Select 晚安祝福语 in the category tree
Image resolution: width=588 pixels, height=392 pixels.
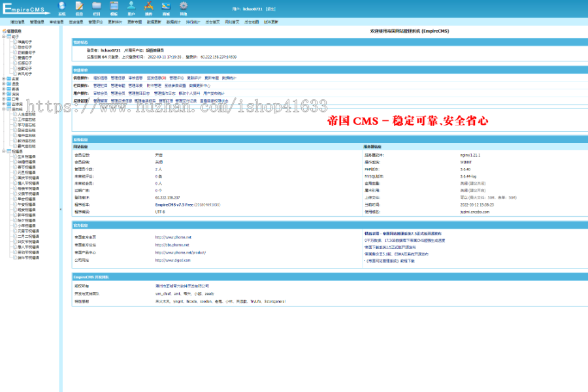pyautogui.click(x=27, y=210)
